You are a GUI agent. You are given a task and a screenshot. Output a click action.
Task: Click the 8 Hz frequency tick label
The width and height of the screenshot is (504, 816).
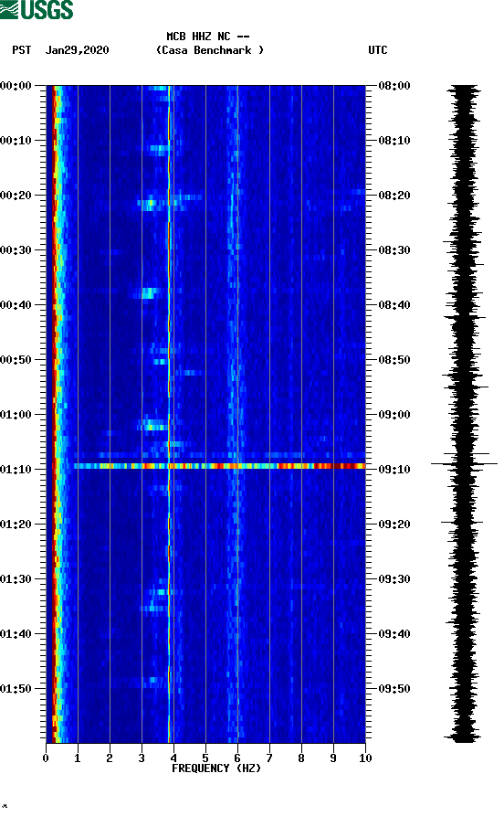pos(301,758)
